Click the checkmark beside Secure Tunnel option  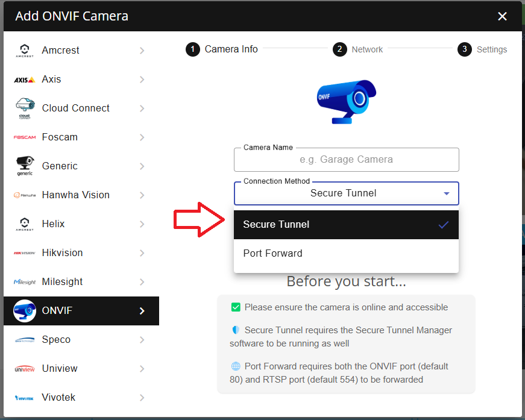point(443,225)
